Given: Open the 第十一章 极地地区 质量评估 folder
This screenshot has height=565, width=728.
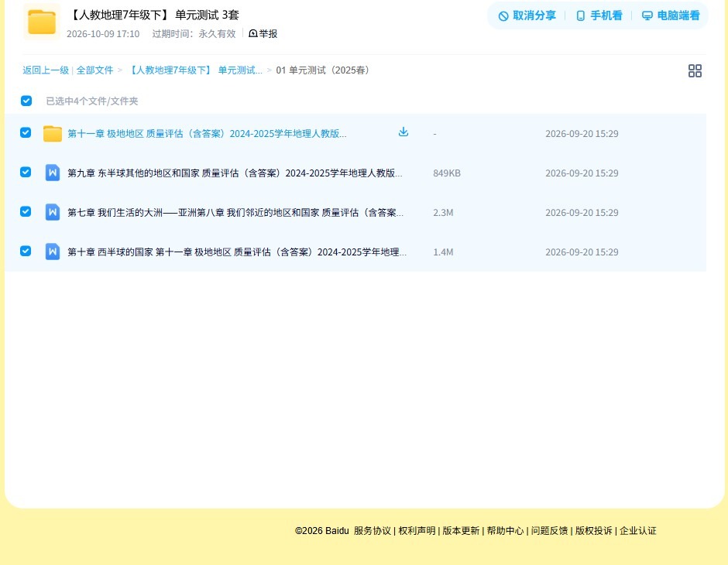Looking at the screenshot, I should point(207,134).
